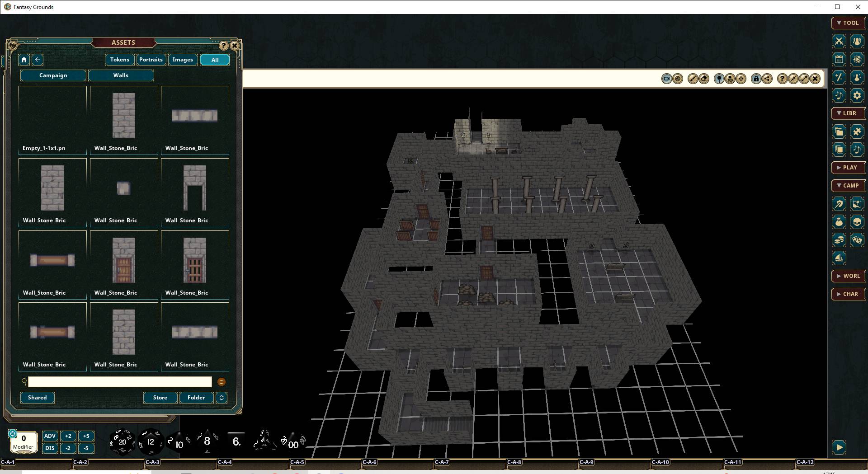Open the Effects icon with the sparkling figure
The image size is (868, 474).
coord(857,77)
